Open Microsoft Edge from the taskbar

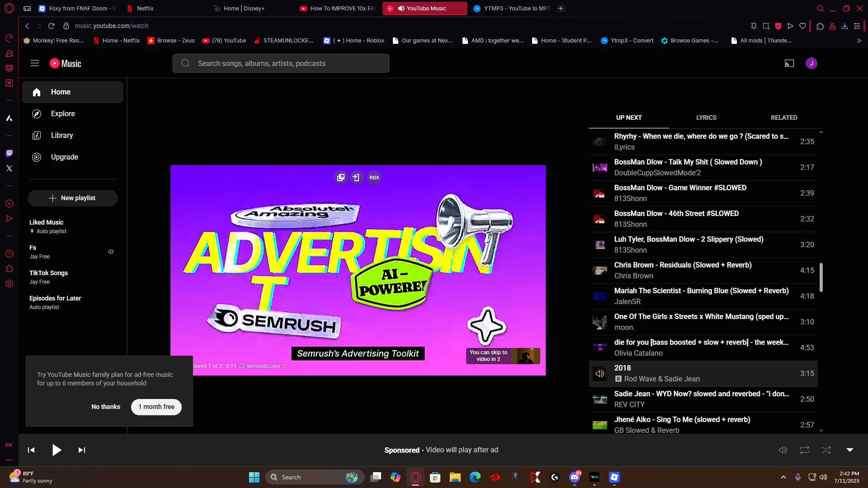tap(475, 477)
